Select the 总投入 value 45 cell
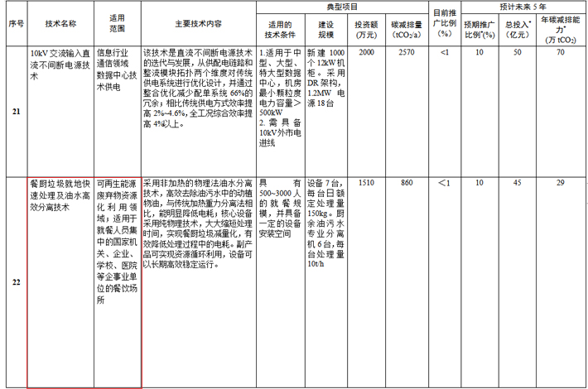Image resolution: width=588 pixels, height=389 pixels. (x=517, y=183)
